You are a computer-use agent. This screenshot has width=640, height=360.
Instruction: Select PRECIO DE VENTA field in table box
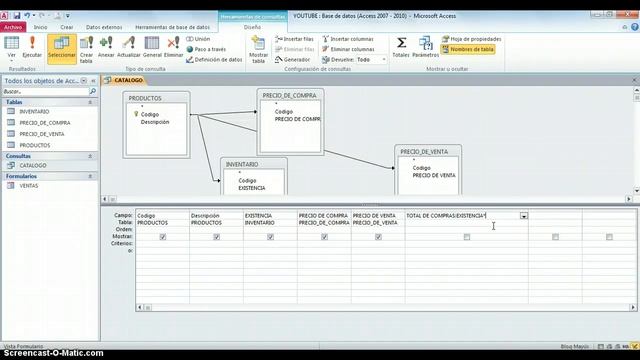(x=434, y=176)
